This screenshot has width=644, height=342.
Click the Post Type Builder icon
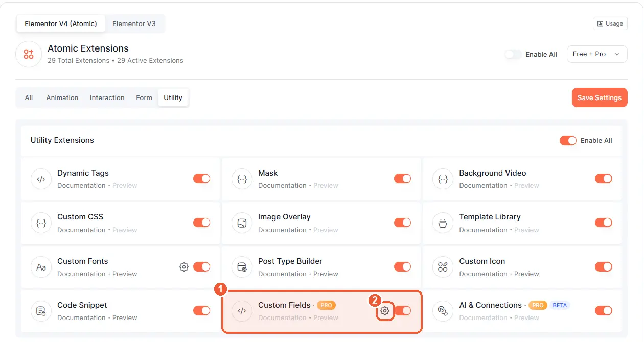pos(242,267)
